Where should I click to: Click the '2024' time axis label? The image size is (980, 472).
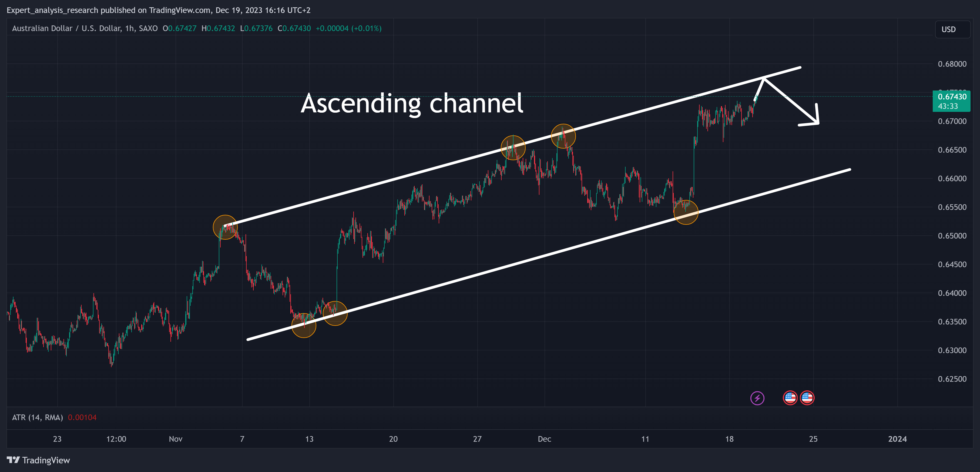(897, 439)
